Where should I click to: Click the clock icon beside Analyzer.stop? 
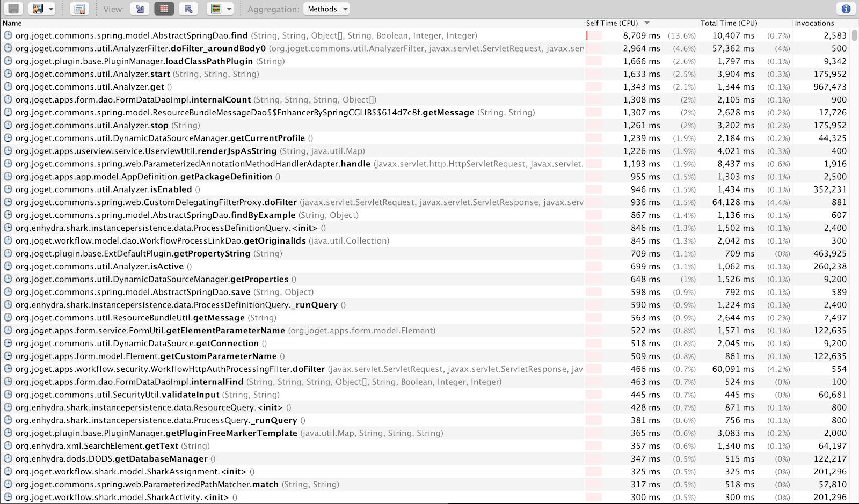(x=8, y=125)
